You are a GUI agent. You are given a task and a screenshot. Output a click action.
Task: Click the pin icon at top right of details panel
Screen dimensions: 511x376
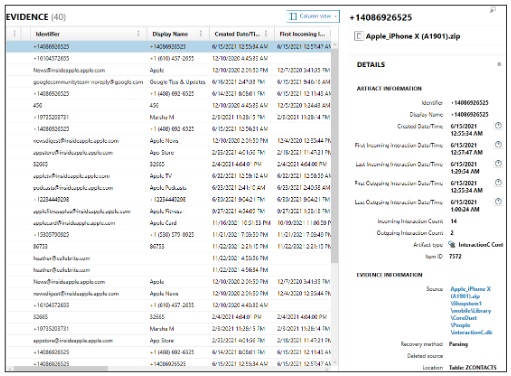(493, 10)
